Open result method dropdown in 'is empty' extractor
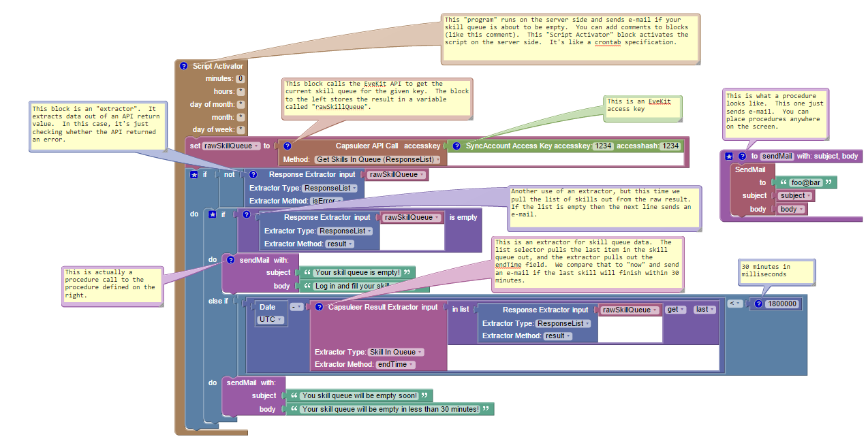868x441 pixels. pos(339,244)
